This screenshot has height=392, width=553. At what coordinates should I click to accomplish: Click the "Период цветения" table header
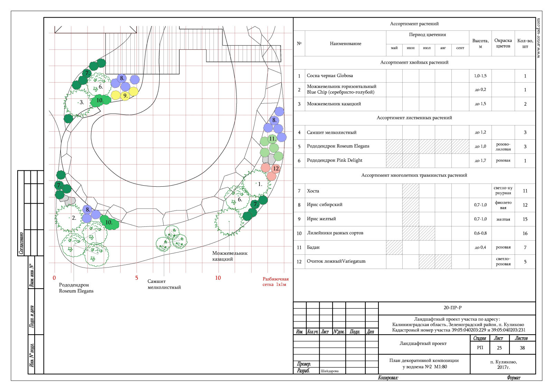427,35
